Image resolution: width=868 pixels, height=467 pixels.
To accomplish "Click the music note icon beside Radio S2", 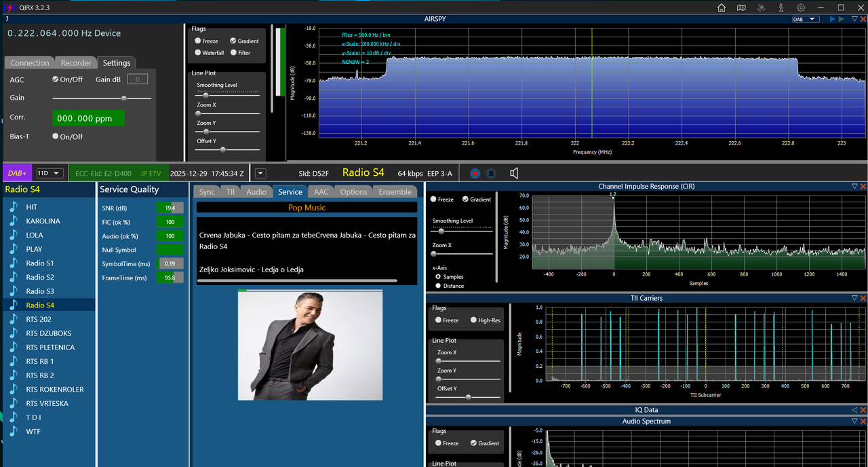I will point(14,277).
